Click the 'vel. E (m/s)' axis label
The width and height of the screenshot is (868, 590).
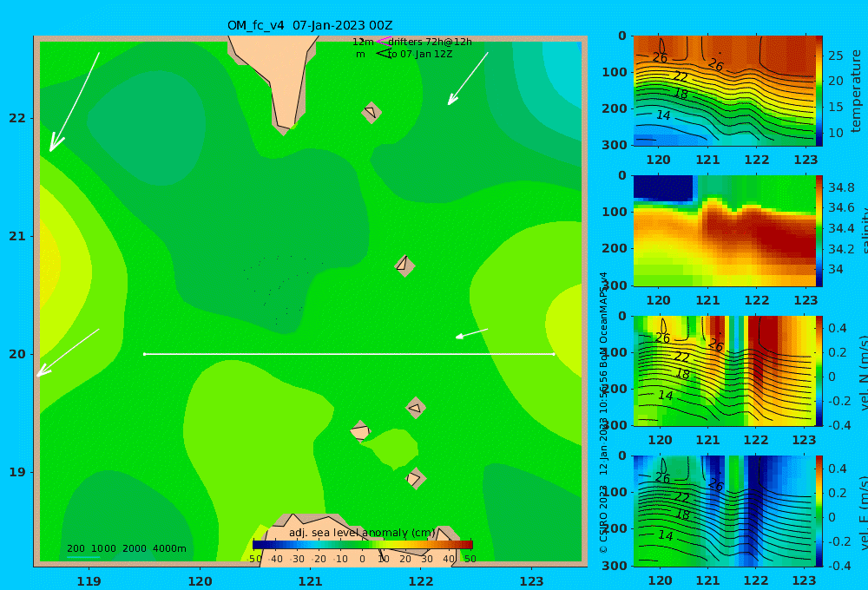tap(863, 512)
